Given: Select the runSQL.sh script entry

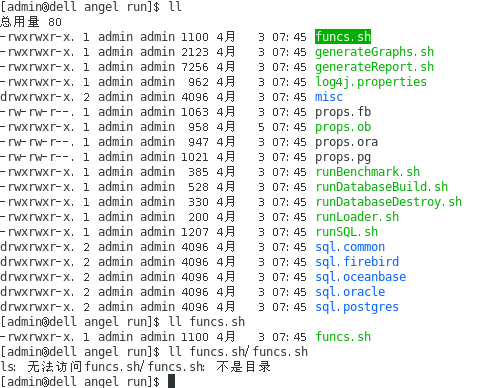Looking at the screenshot, I should tap(347, 232).
